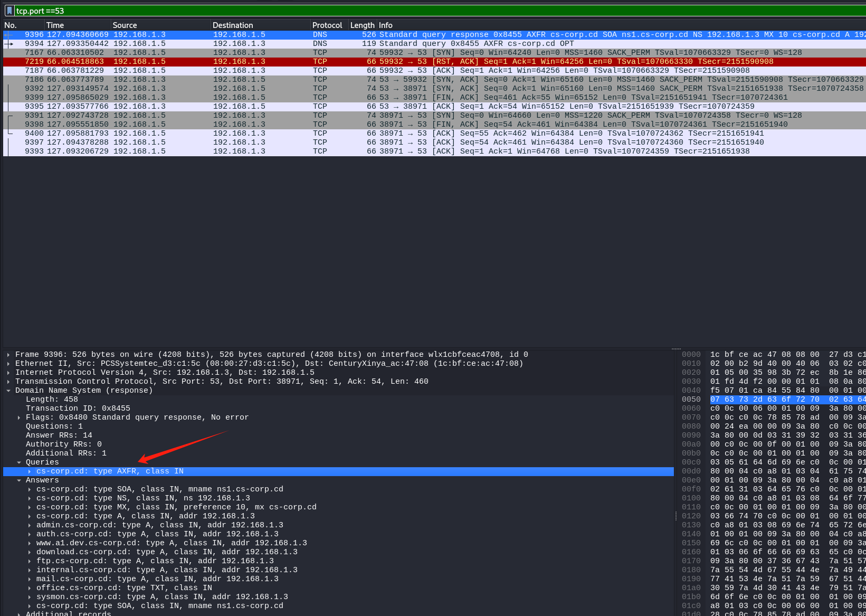Image resolution: width=866 pixels, height=616 pixels.
Task: Select Questions: 1 field
Action: click(x=54, y=427)
